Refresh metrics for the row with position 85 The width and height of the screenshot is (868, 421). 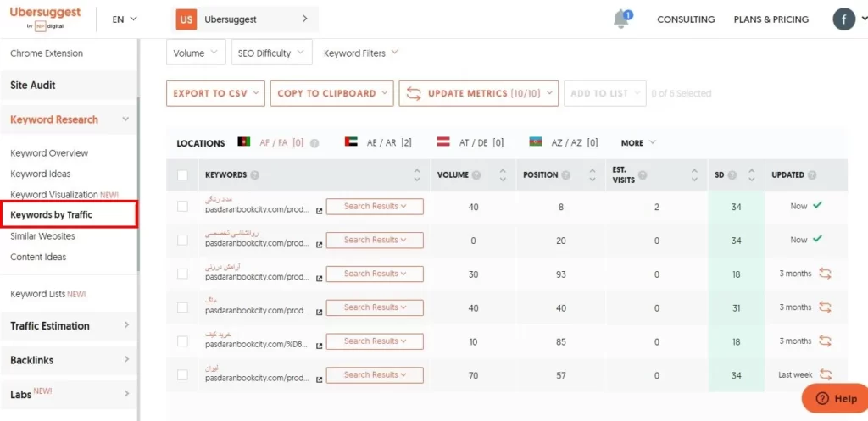point(825,341)
